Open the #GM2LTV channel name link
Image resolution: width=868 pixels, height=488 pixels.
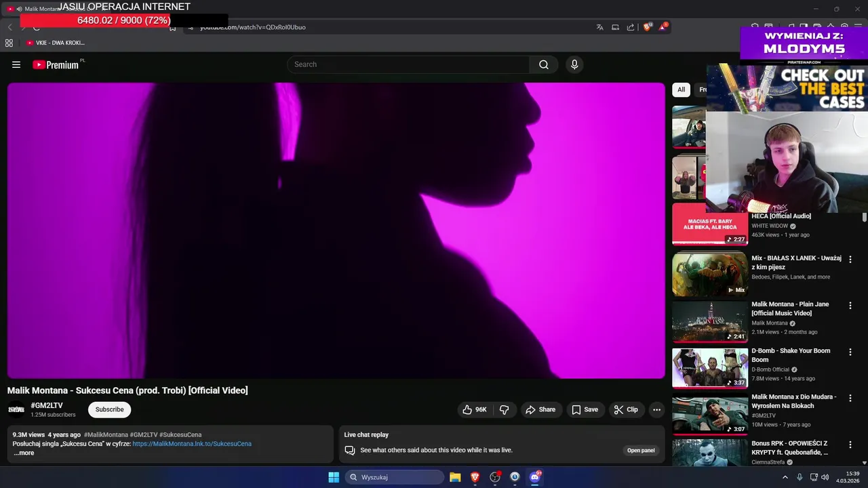tap(47, 405)
